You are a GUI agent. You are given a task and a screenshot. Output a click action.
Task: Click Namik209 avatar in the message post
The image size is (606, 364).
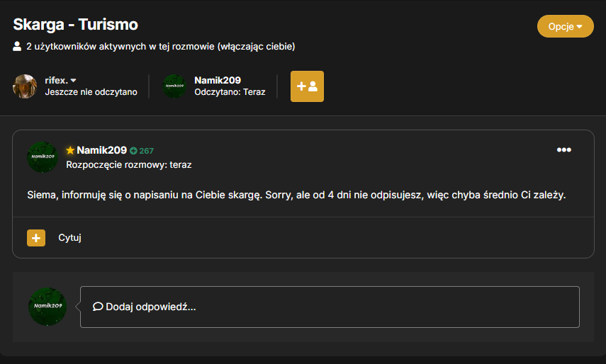tap(43, 157)
